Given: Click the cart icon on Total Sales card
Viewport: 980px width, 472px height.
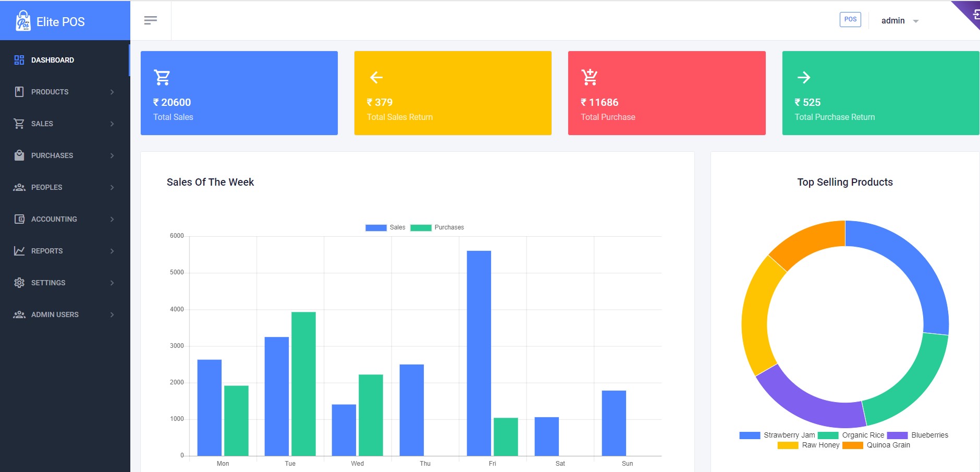Looking at the screenshot, I should [x=162, y=77].
